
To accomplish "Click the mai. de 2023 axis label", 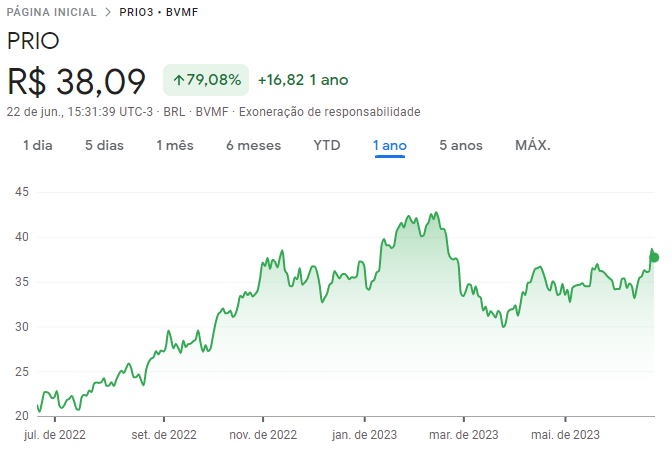I will tap(565, 435).
